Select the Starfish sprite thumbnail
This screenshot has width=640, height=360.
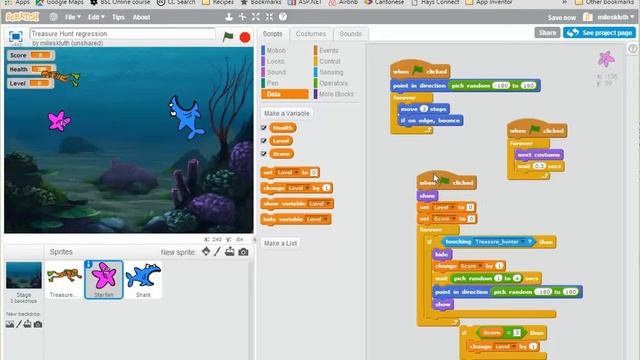(104, 280)
